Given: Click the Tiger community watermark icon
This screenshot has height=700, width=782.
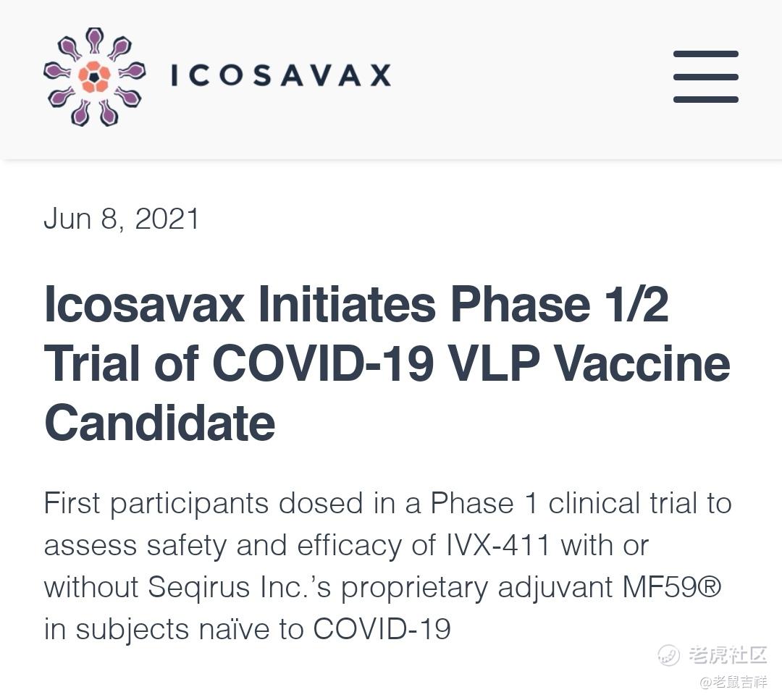Looking at the screenshot, I should 668,654.
